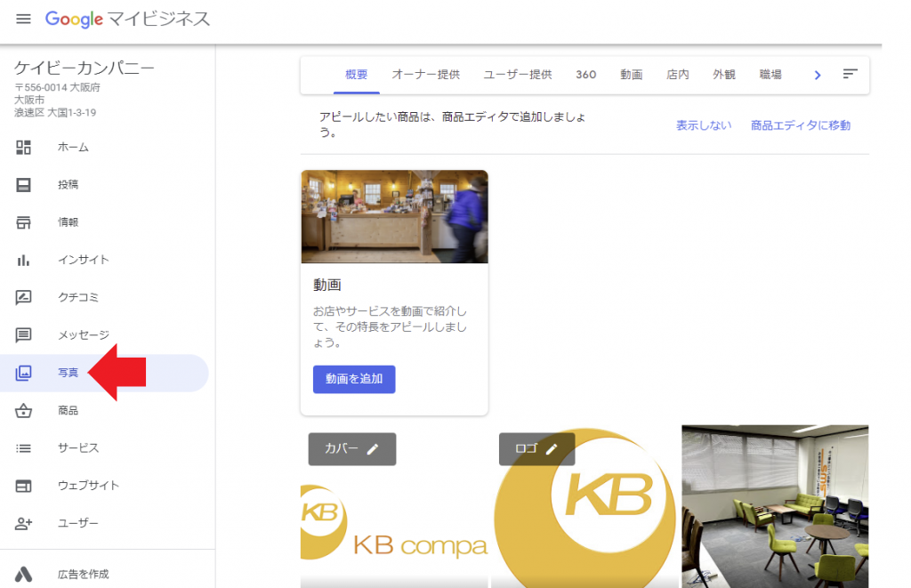Open the ホーム menu item
Viewport: 911px width, 588px height.
105,148
